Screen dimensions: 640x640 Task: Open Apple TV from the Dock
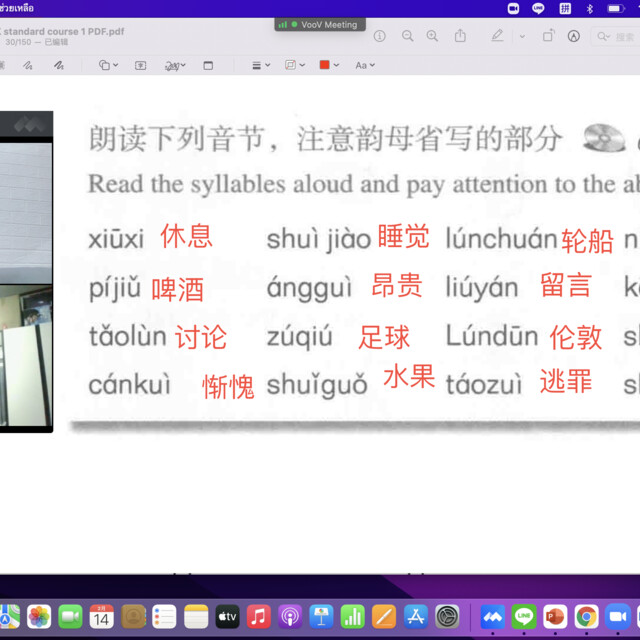coord(227,616)
